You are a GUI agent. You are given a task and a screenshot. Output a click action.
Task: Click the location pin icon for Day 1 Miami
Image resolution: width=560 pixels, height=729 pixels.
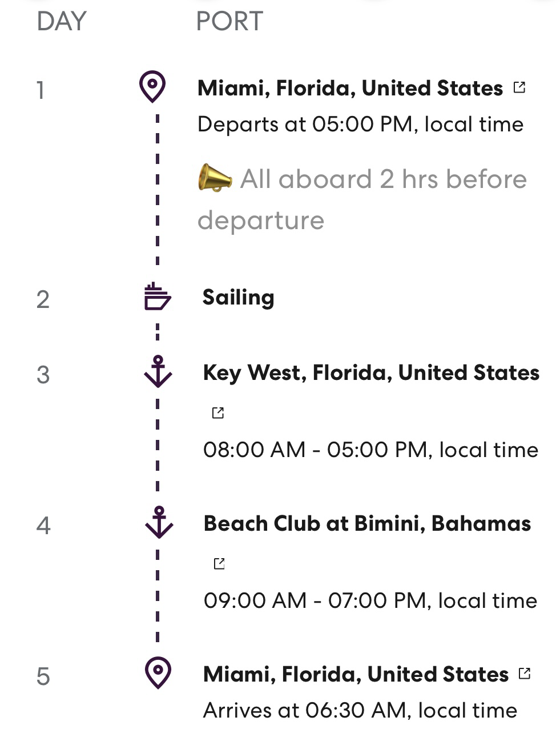(152, 87)
